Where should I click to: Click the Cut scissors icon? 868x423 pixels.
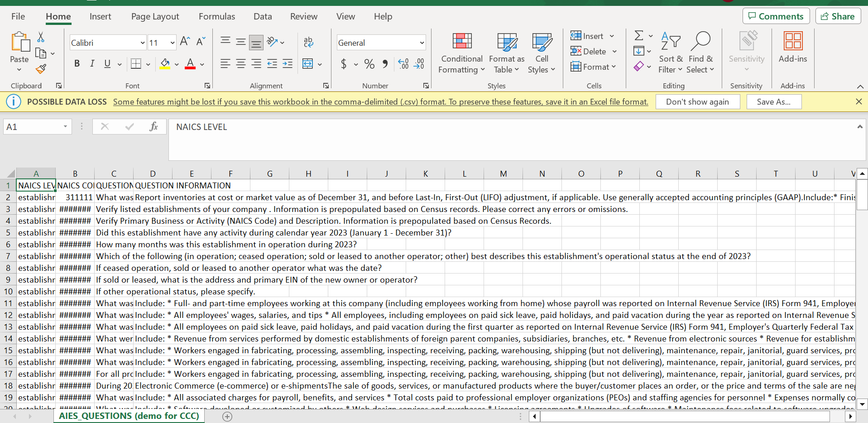(41, 37)
